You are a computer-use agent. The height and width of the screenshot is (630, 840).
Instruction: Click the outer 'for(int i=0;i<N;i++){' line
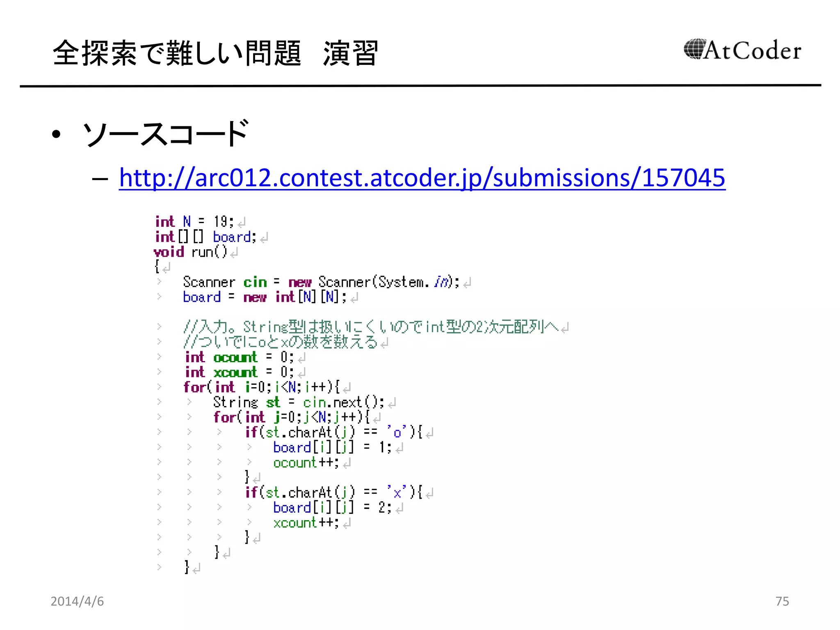262,387
